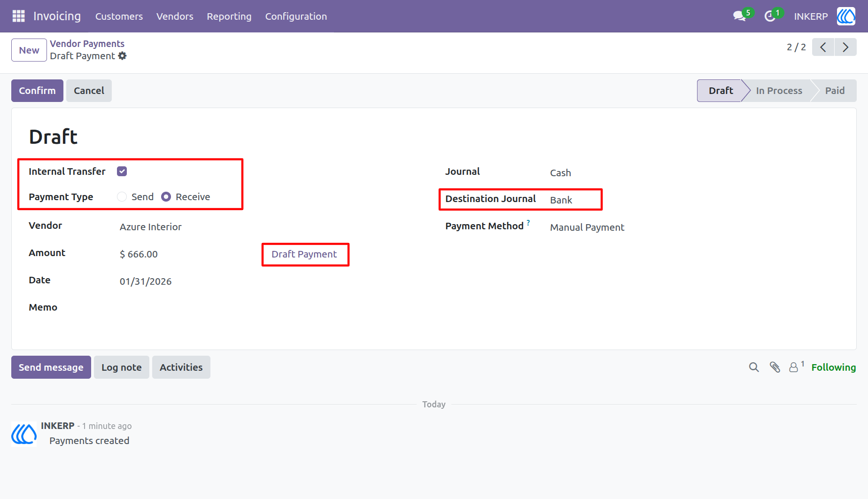Viewport: 868px width, 499px height.
Task: Open the Configuration menu
Action: (x=296, y=16)
